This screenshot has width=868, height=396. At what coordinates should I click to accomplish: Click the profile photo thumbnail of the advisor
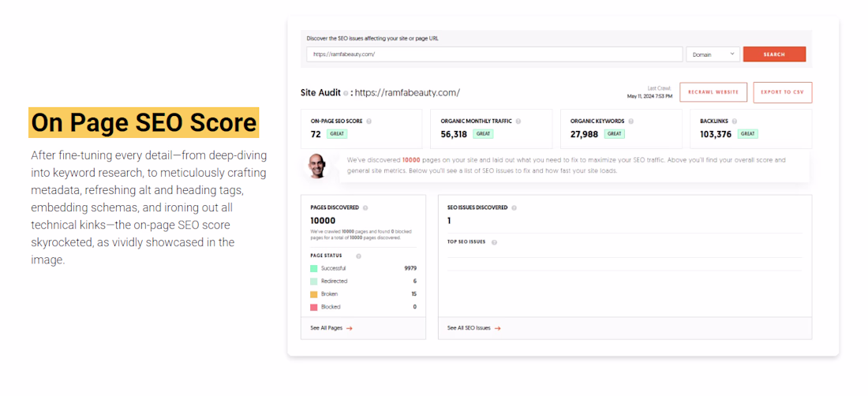click(x=317, y=166)
